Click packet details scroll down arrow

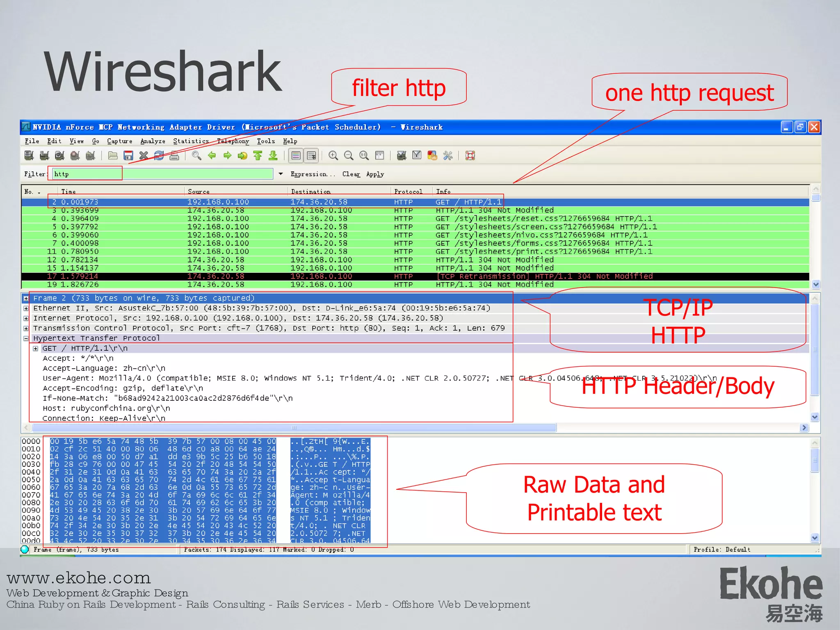(x=815, y=417)
